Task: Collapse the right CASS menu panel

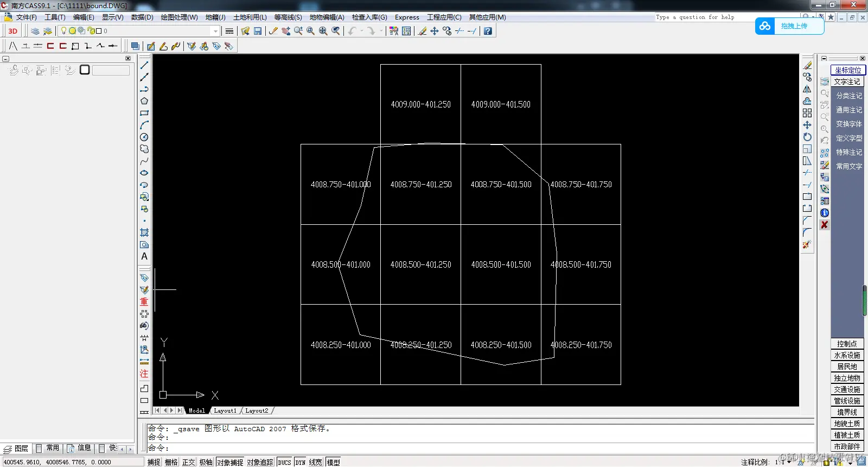Action: coord(824,58)
